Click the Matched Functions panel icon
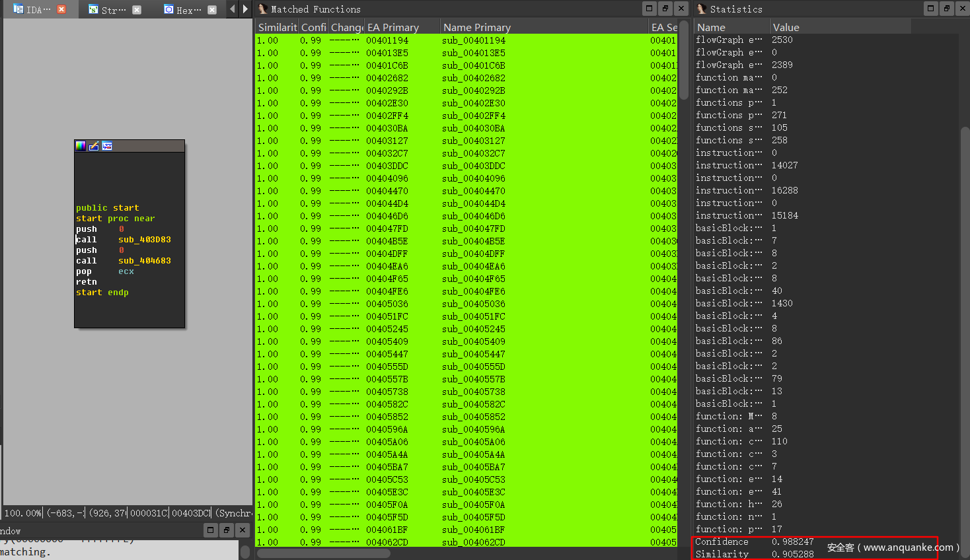 pyautogui.click(x=262, y=9)
